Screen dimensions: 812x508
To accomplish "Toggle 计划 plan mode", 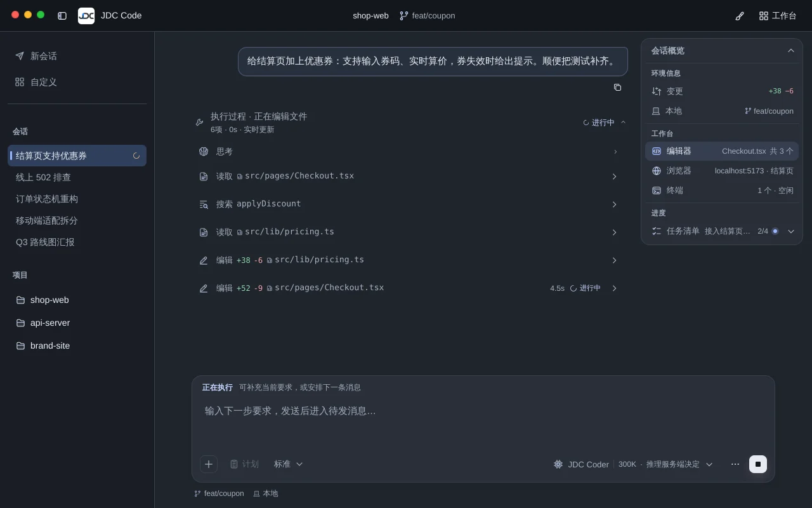I will click(244, 464).
